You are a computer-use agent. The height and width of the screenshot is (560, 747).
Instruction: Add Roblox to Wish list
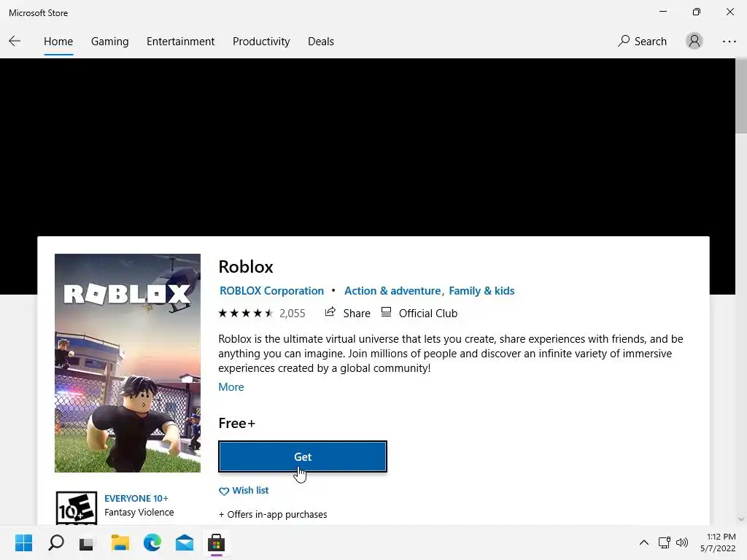click(244, 491)
